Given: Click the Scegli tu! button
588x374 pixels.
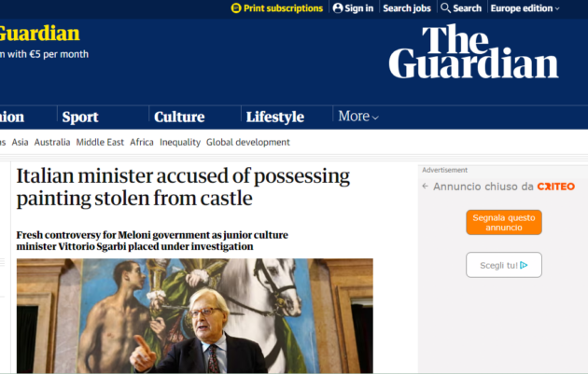Looking at the screenshot, I should coord(504,265).
